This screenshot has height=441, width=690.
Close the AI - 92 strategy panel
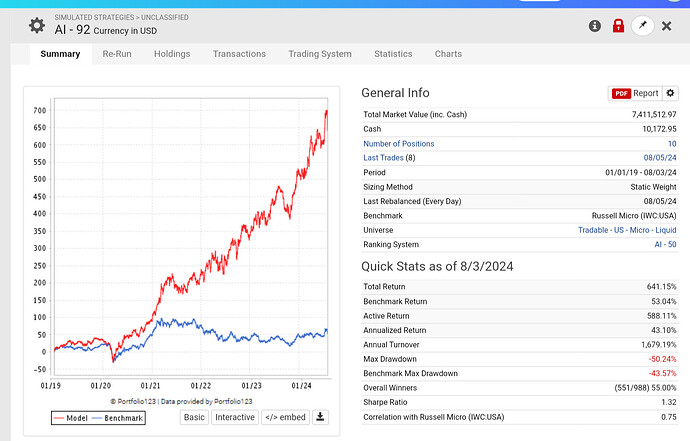tap(666, 26)
